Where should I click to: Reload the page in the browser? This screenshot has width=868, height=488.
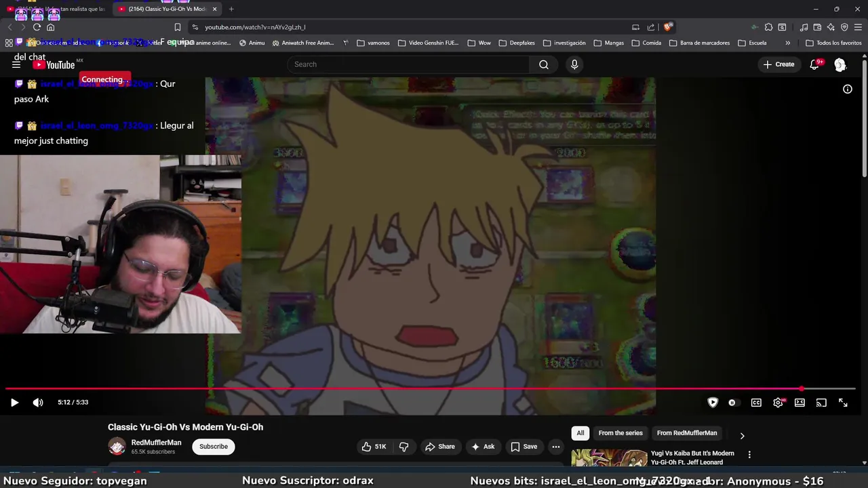click(x=37, y=27)
